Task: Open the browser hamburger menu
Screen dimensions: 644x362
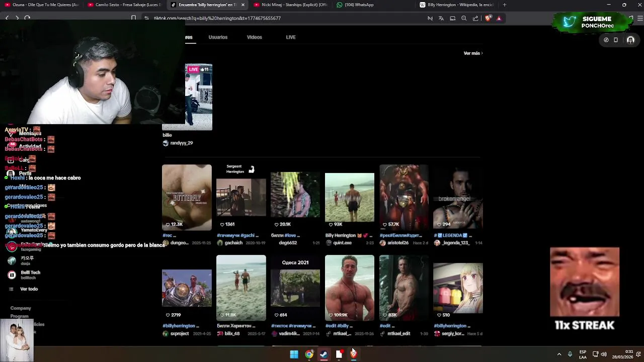Action: 639,18
